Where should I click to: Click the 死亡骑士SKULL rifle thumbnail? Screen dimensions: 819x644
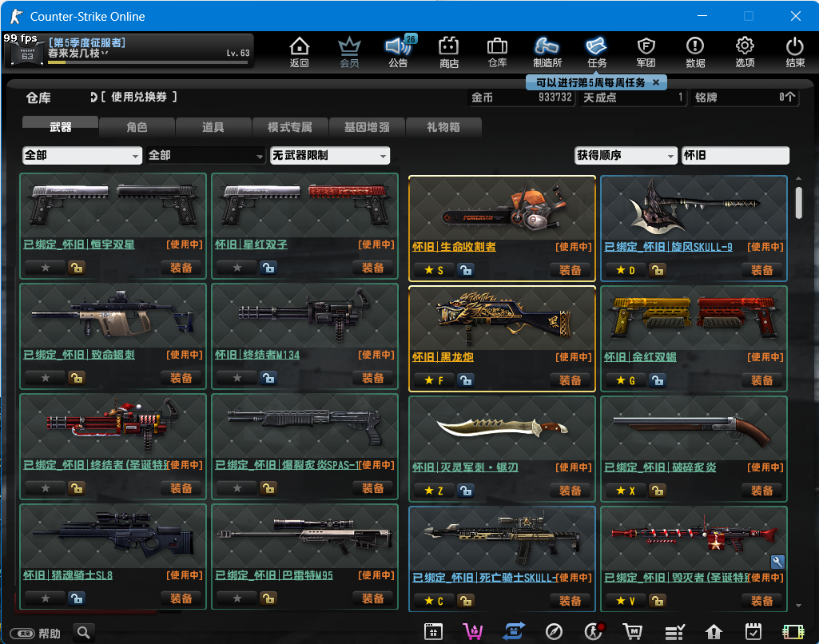tap(502, 539)
